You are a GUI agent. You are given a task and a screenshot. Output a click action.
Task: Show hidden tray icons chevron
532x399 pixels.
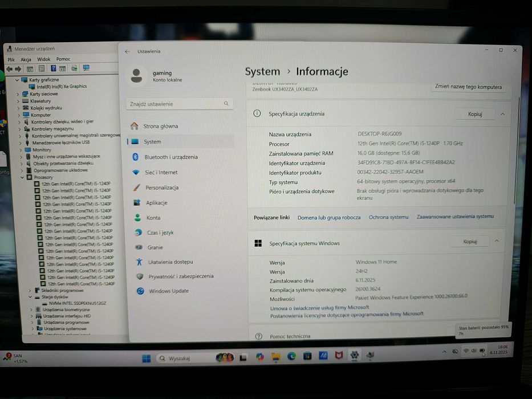(444, 352)
